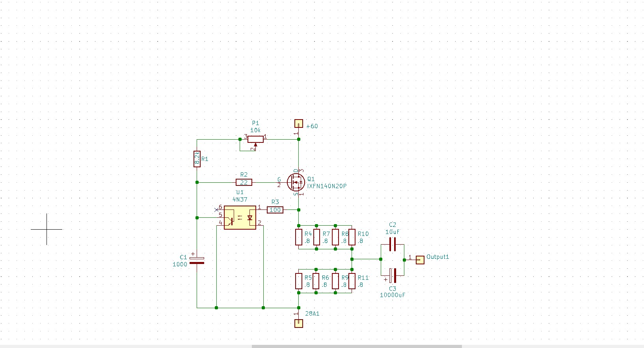Click the Q1 reference label
The width and height of the screenshot is (644, 348).
pyautogui.click(x=311, y=179)
